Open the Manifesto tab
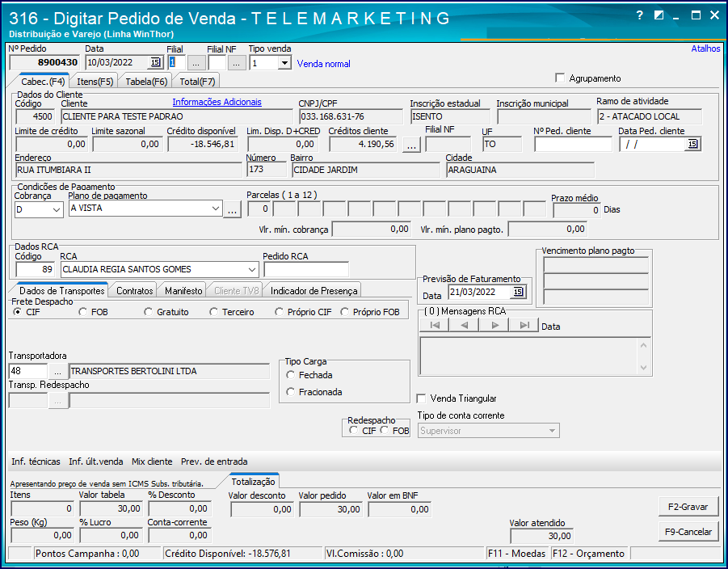 (183, 291)
